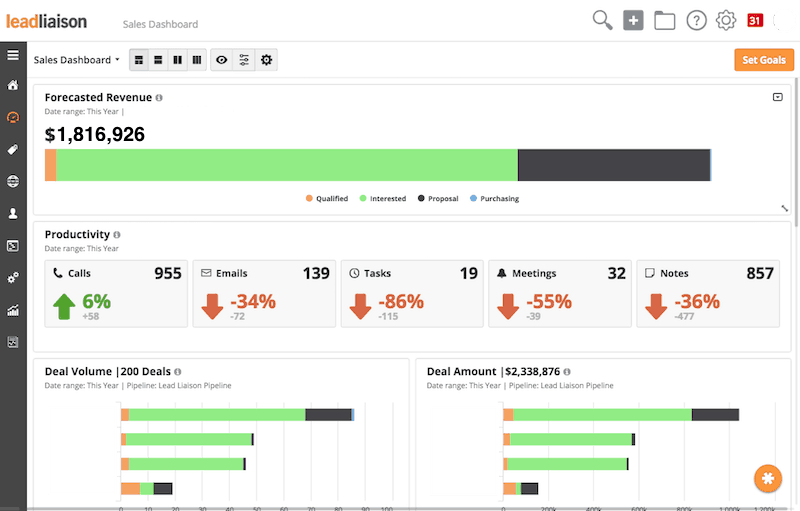The width and height of the screenshot is (800, 511).
Task: Select the two-column layout icon
Action: tap(178, 60)
